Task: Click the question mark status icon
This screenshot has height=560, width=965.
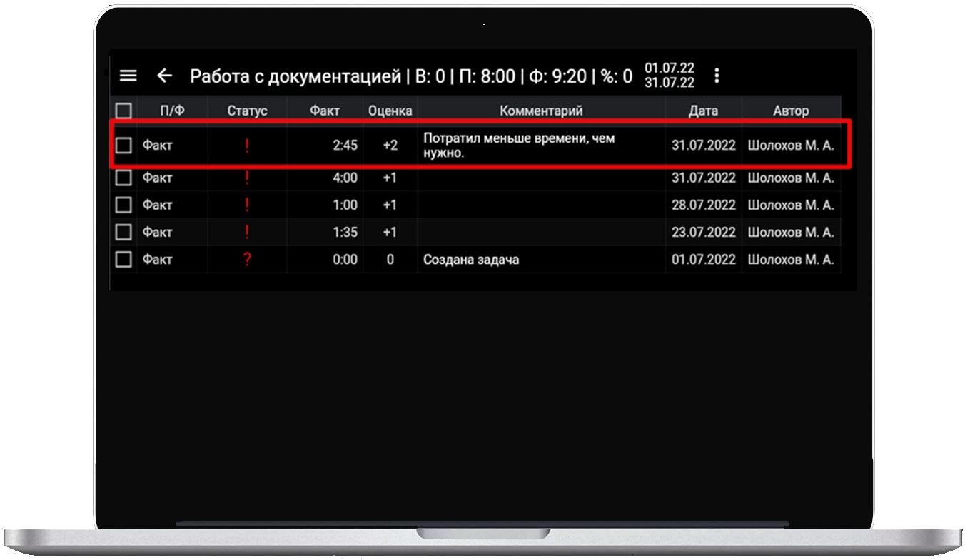Action: coord(247,260)
